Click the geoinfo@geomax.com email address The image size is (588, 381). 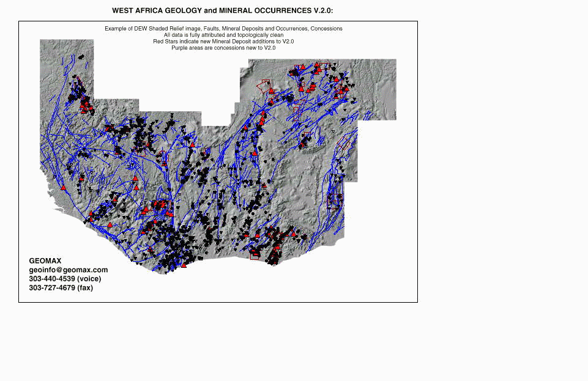coord(69,270)
